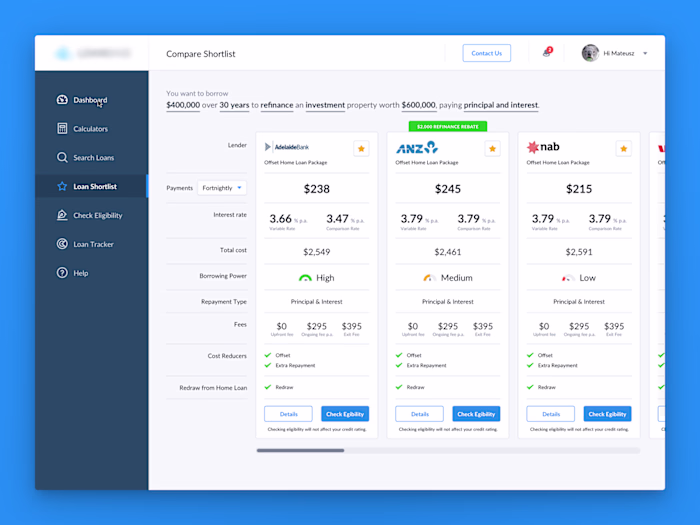Click the green High borrowing power gauge
Image resolution: width=700 pixels, height=525 pixels.
point(305,278)
